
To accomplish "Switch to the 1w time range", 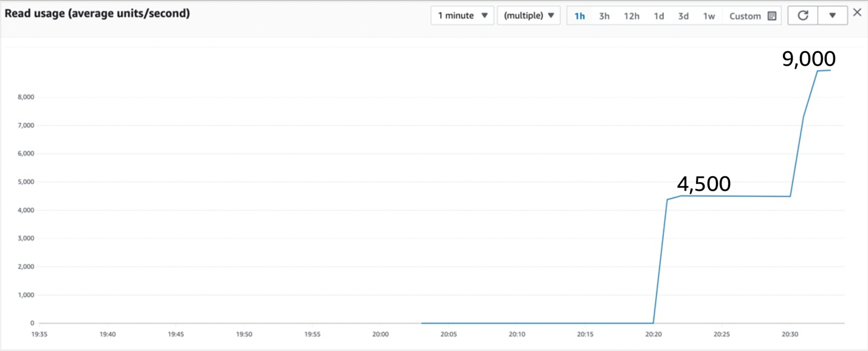I will (709, 16).
